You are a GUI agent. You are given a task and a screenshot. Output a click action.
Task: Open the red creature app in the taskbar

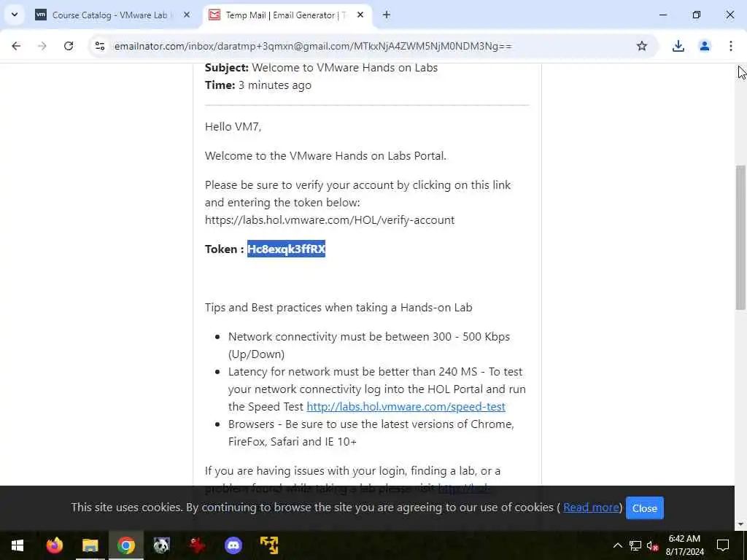[x=197, y=545]
